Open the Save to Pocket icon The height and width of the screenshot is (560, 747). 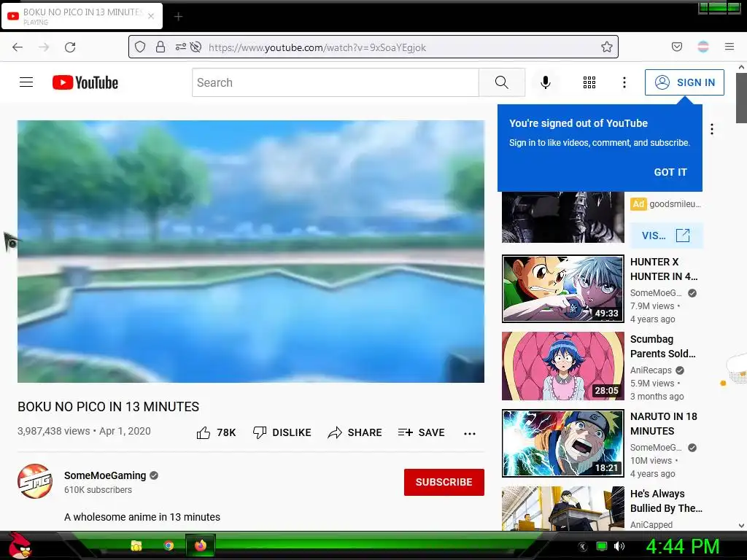[676, 47]
